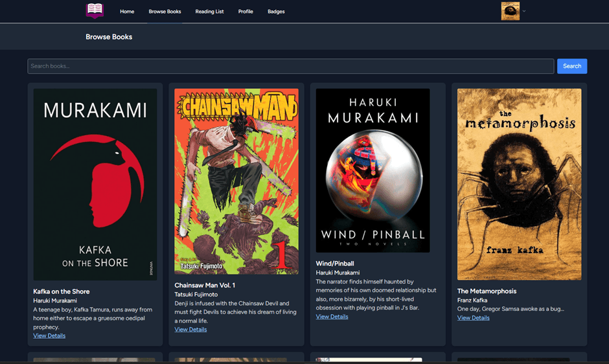Click the Gregor Samsa description text
Viewport: 609px width, 364px height.
pyautogui.click(x=511, y=309)
